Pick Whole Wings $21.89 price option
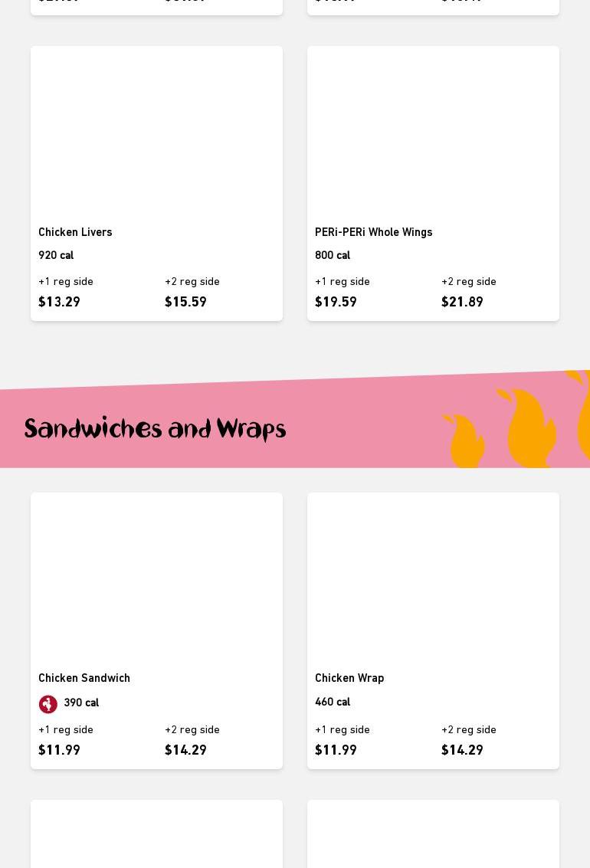590x868 pixels. tap(462, 302)
